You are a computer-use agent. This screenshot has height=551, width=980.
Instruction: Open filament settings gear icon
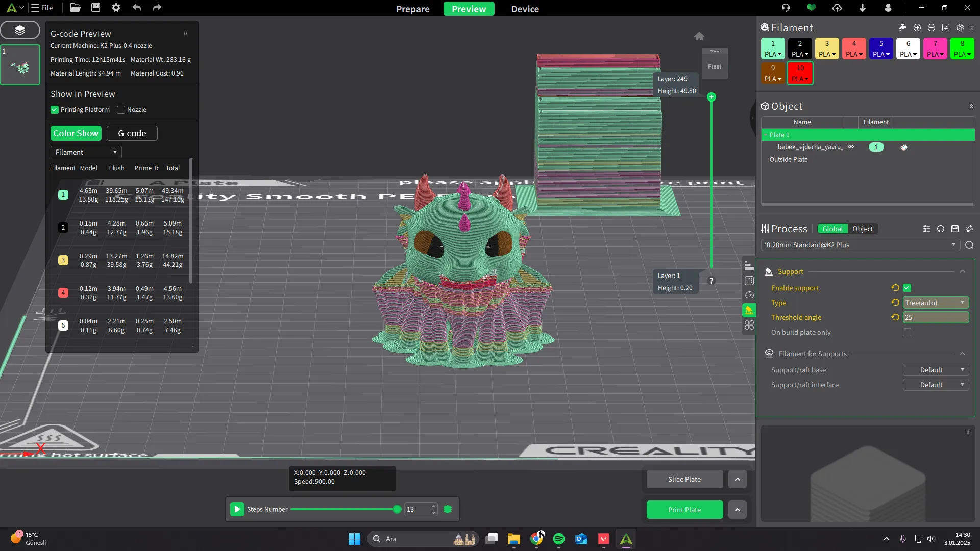[x=960, y=28]
